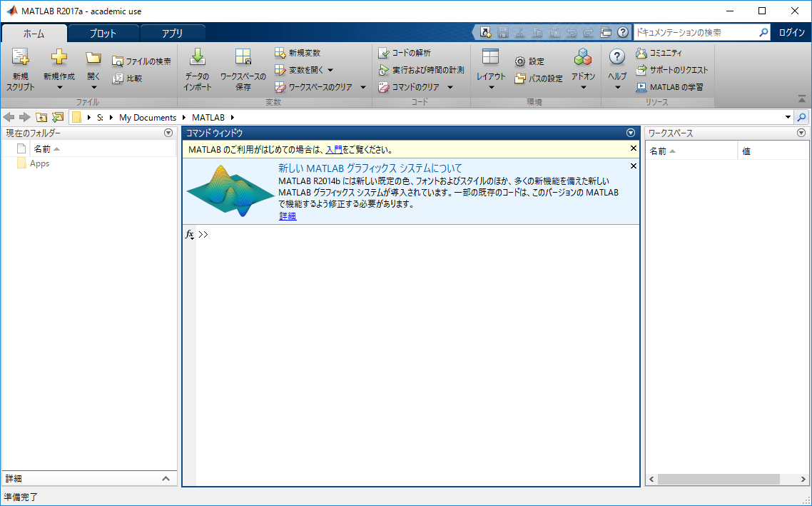The image size is (812, 506).
Task: Click the shortcut icon in quick access bar
Action: pos(485,32)
